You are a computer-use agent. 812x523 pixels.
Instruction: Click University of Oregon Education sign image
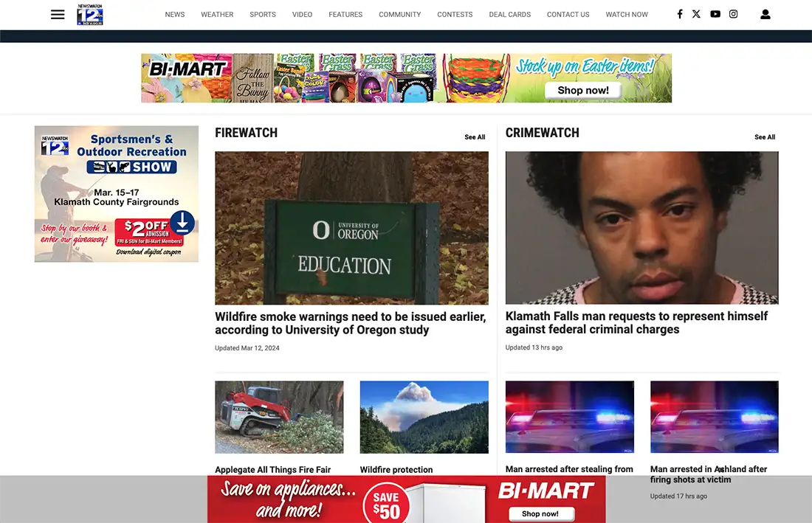click(351, 228)
